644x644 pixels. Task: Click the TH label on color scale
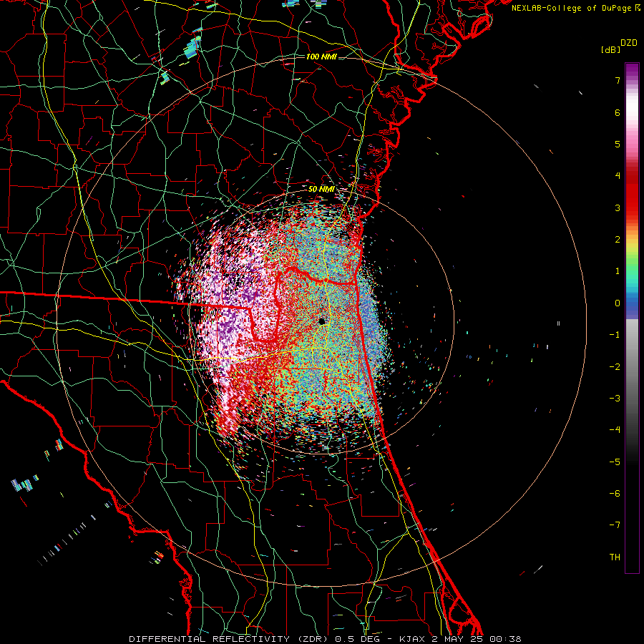point(615,557)
